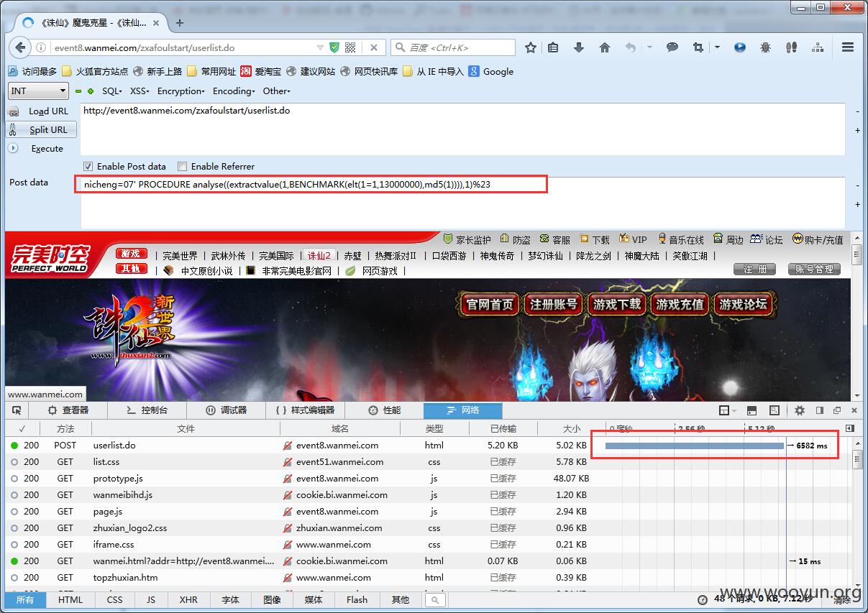Click the element picker icon in devtools

coord(17,410)
